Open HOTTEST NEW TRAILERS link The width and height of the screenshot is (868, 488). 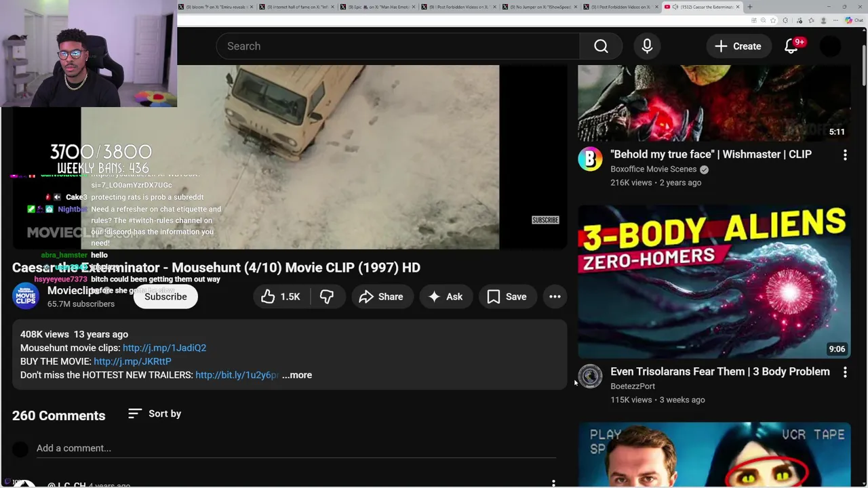tap(237, 375)
